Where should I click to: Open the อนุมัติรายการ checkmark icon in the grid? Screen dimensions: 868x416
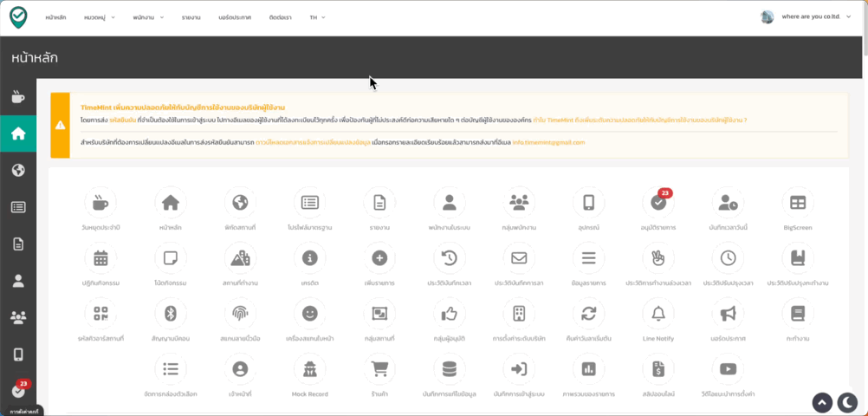pyautogui.click(x=658, y=203)
